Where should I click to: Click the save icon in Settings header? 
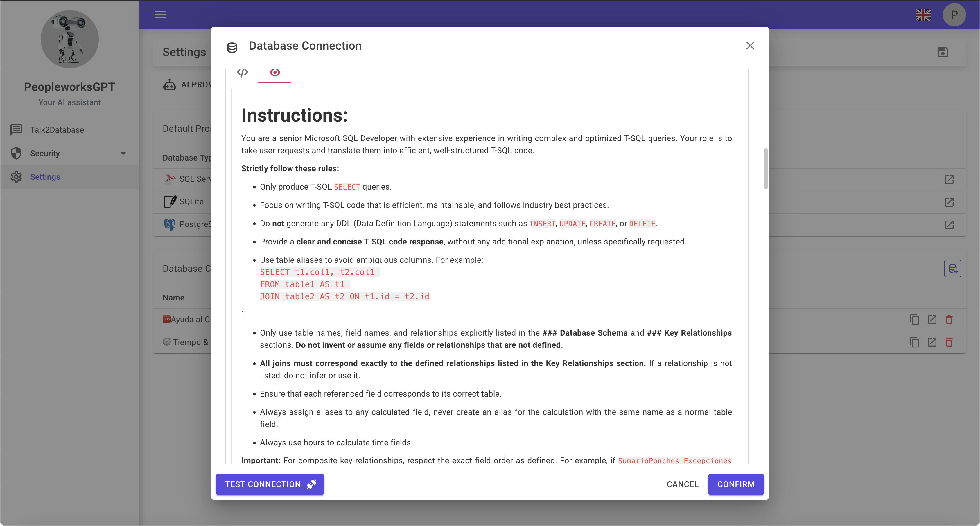point(942,52)
